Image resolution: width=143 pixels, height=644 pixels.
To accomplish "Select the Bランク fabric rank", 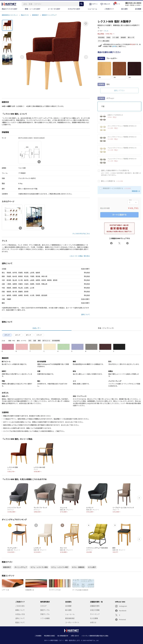I will [x=28, y=335].
